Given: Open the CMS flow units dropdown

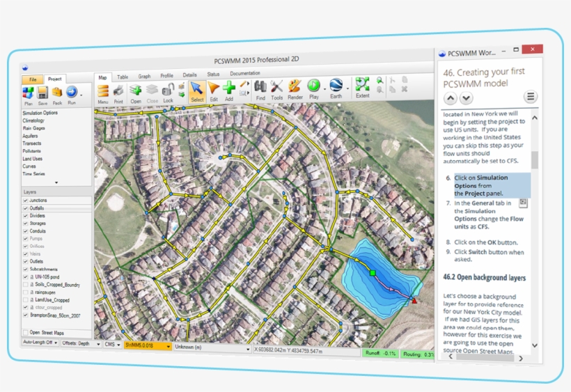Looking at the screenshot, I should [x=112, y=344].
